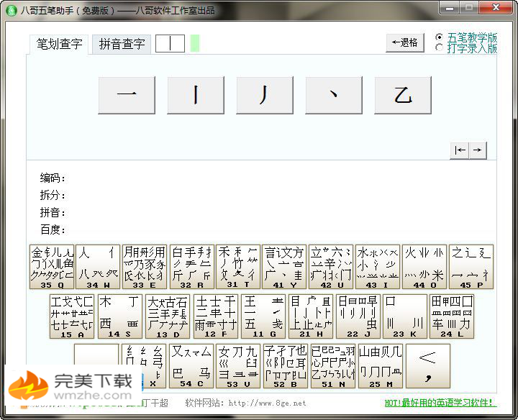Click the left arrow page button
Screen dimensions: 518x420
pos(460,150)
